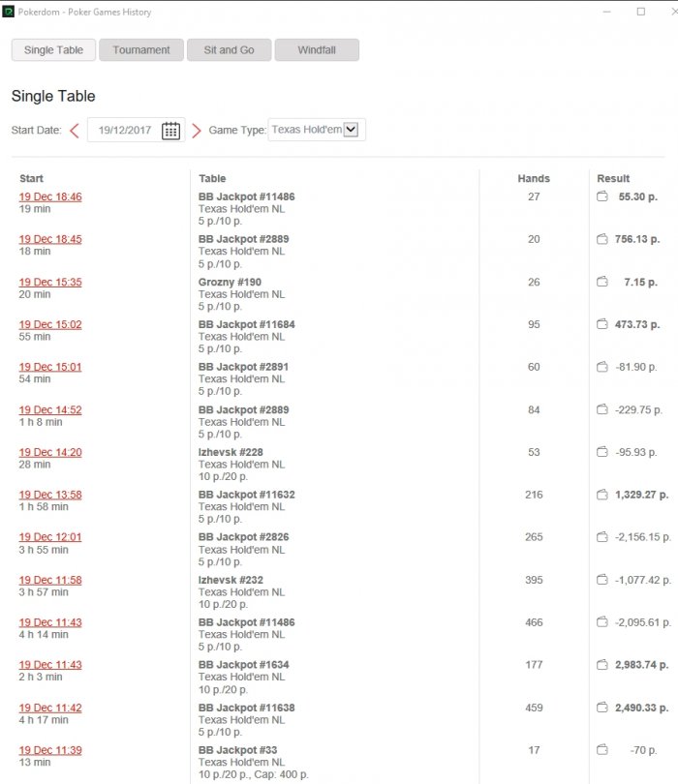
Task: Click the Start Date input field
Action: tap(124, 131)
